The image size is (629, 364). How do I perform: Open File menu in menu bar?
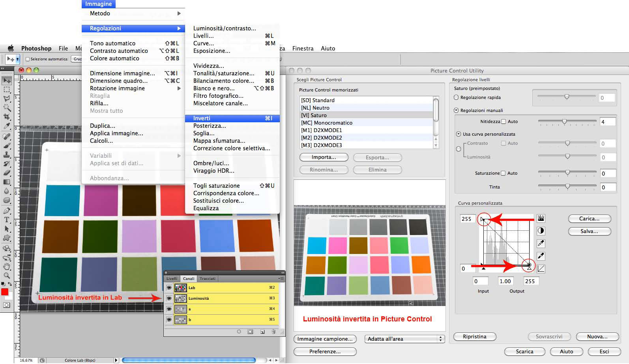pyautogui.click(x=63, y=49)
